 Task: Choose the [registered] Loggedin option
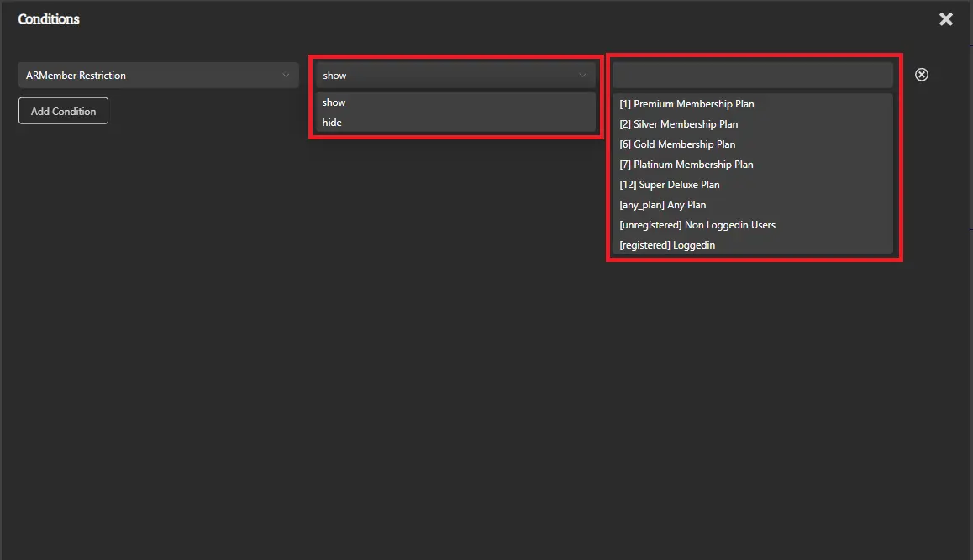(667, 245)
